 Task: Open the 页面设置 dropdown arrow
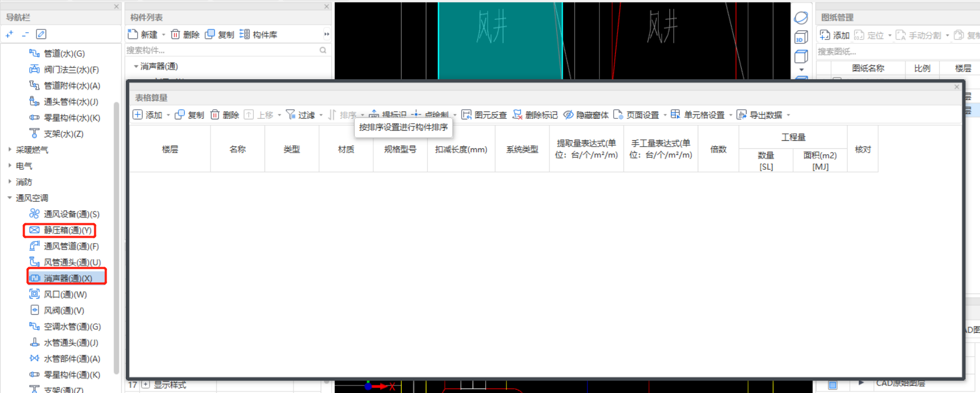[x=665, y=115]
